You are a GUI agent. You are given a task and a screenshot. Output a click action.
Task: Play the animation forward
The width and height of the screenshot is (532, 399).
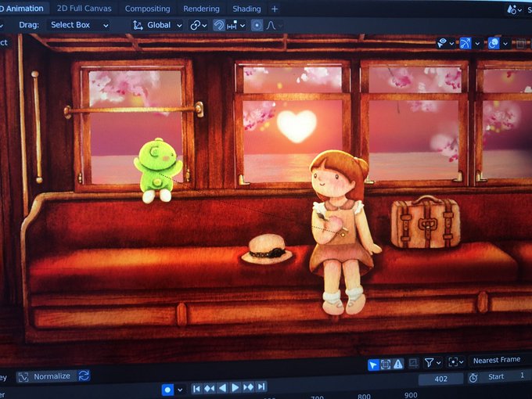235,387
